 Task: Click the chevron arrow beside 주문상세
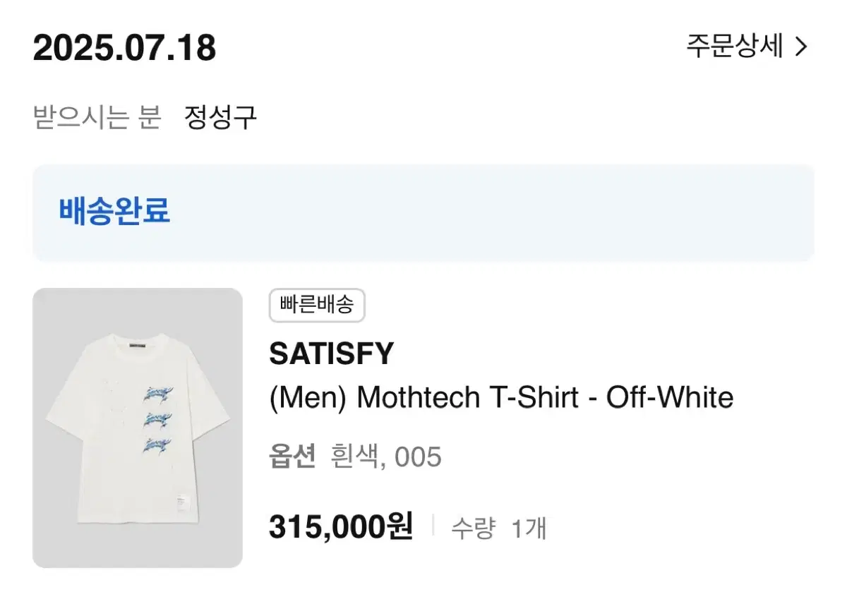[800, 47]
